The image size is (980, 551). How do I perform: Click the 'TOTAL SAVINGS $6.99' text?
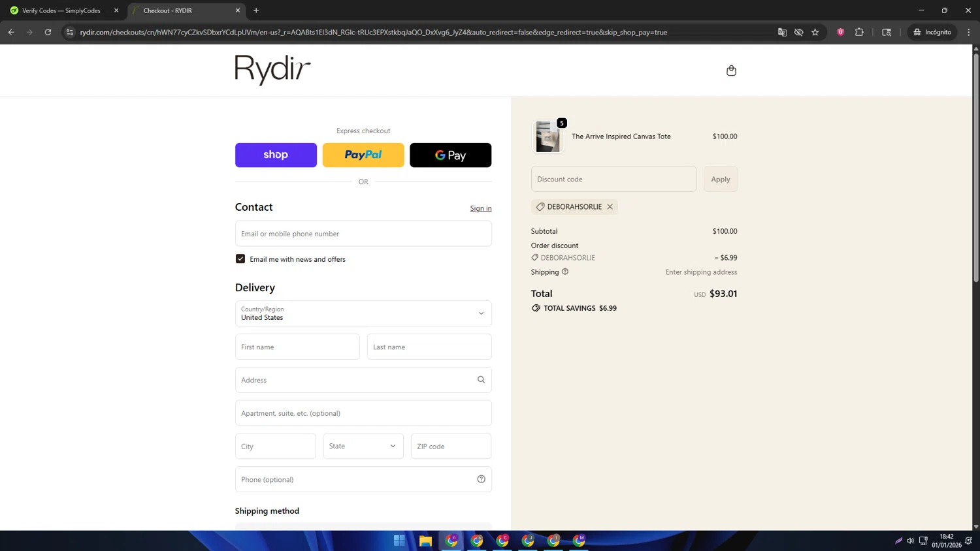pyautogui.click(x=580, y=308)
